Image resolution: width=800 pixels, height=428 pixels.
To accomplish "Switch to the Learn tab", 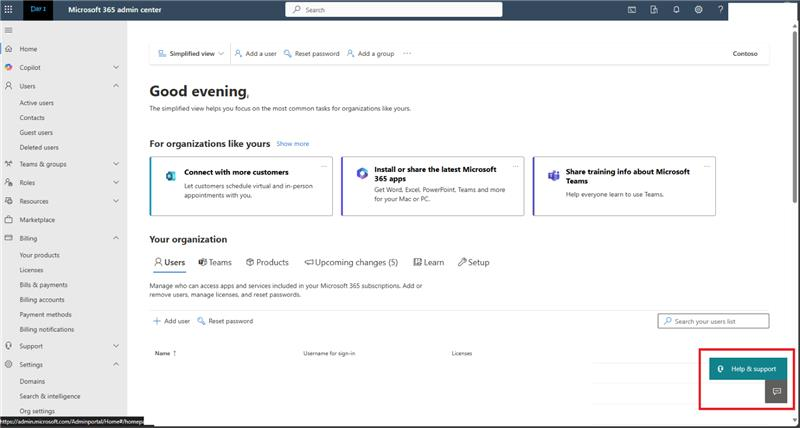I will 429,262.
